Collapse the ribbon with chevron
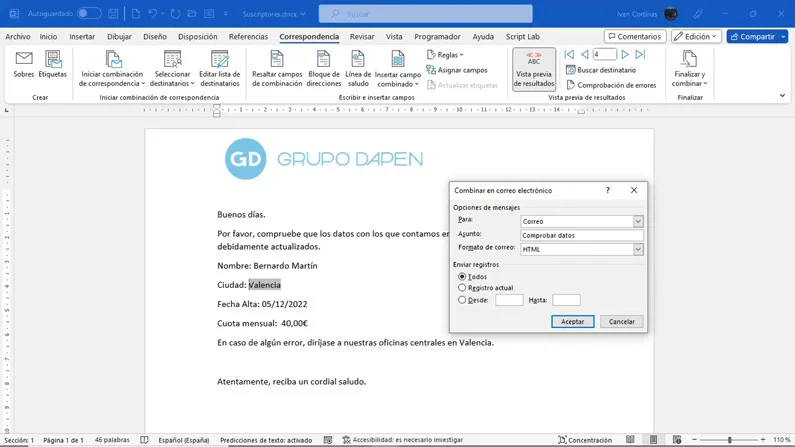The height and width of the screenshot is (447, 795). [782, 96]
